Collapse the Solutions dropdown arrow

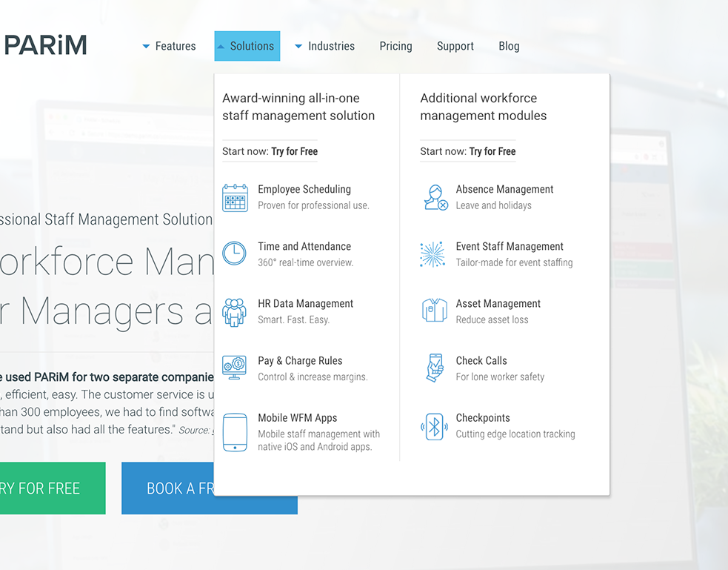click(221, 47)
